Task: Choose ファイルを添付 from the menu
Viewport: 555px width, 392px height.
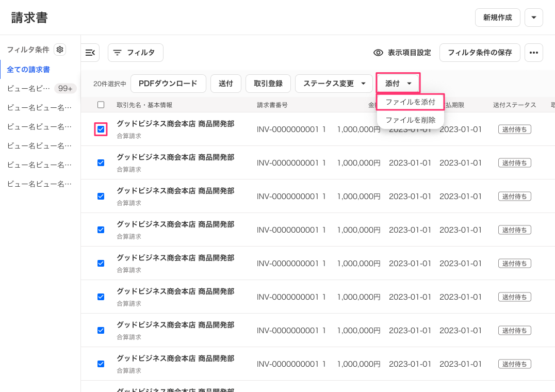Action: (410, 102)
